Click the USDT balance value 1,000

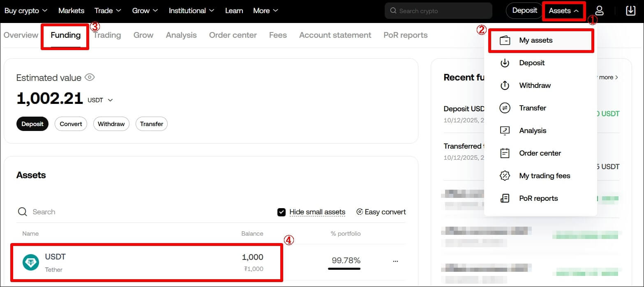point(253,257)
